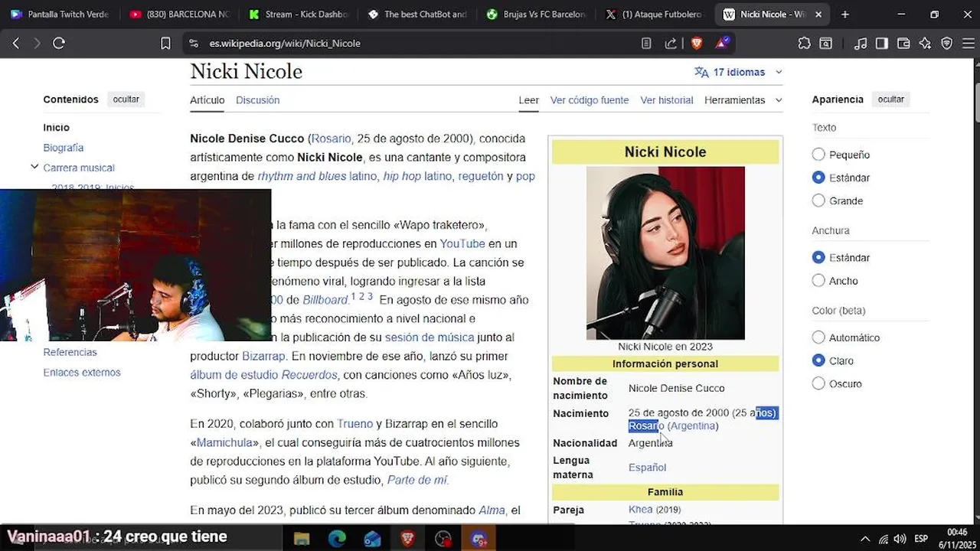Launch Microsoft Edge from the taskbar
The image size is (980, 551).
tap(337, 539)
